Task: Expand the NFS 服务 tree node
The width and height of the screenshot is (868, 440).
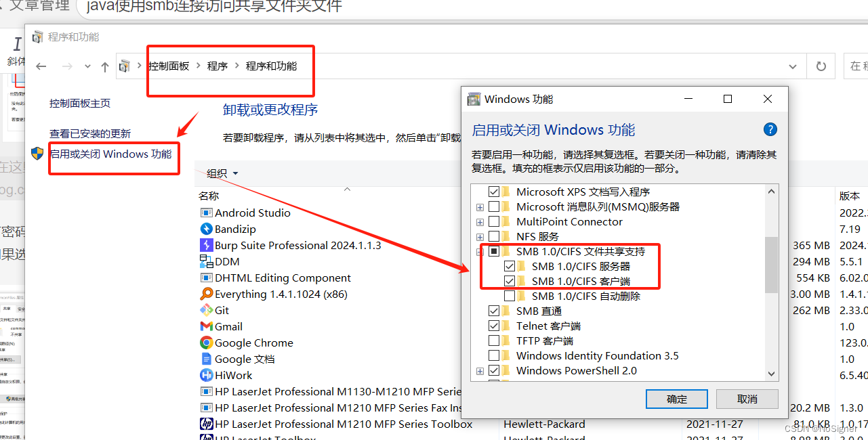Action: tap(480, 236)
